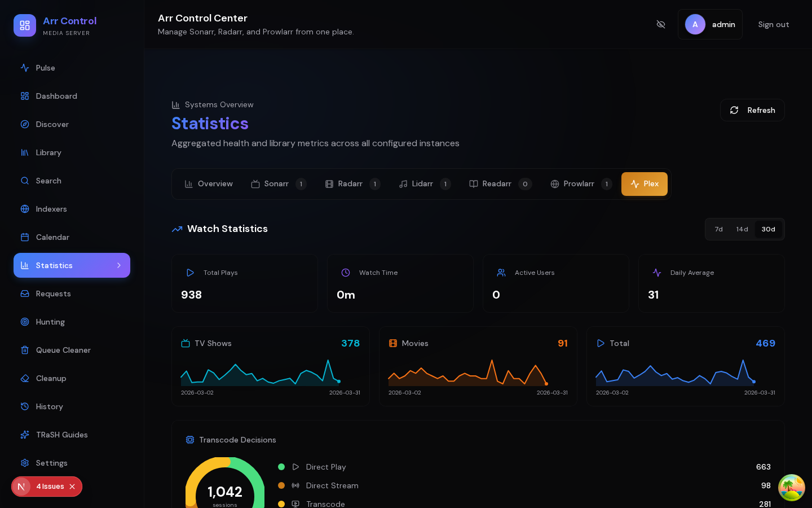Click the Refresh button
812x508 pixels.
pyautogui.click(x=752, y=110)
